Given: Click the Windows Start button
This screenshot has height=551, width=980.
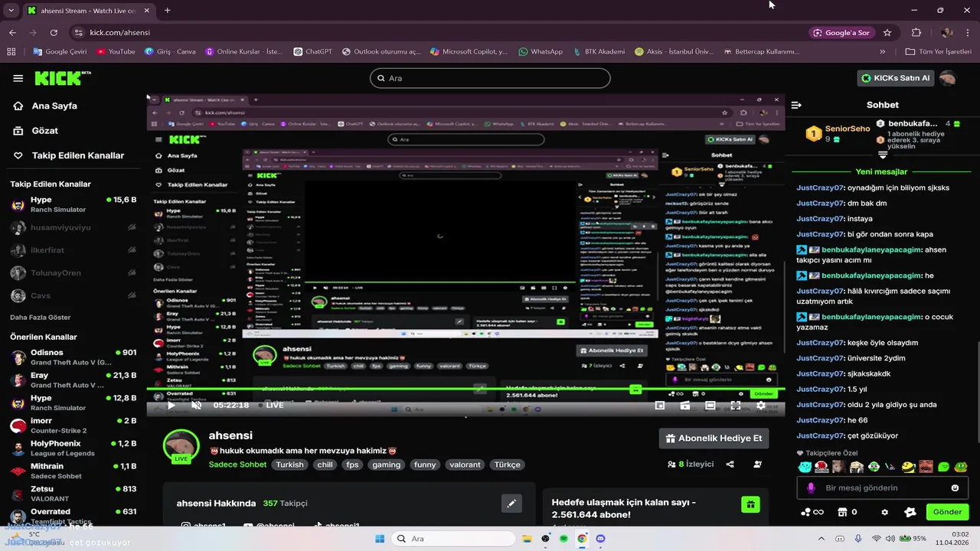Looking at the screenshot, I should (x=380, y=539).
